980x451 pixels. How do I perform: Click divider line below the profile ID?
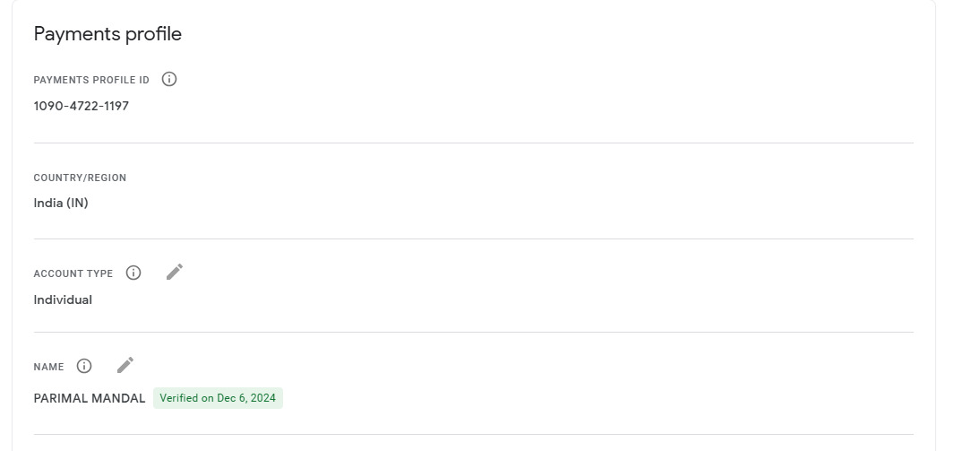click(x=474, y=143)
